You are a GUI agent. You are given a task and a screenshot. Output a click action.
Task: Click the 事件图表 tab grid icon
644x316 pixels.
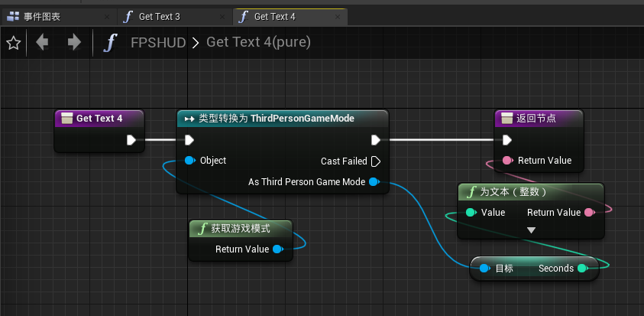click(x=13, y=17)
